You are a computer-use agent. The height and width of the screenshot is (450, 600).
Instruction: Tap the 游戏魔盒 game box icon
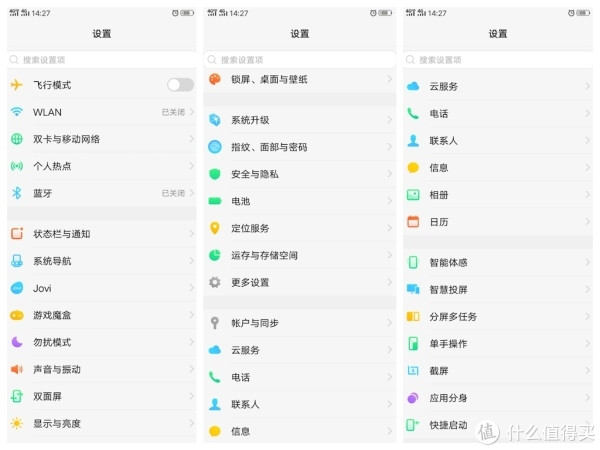tap(17, 315)
